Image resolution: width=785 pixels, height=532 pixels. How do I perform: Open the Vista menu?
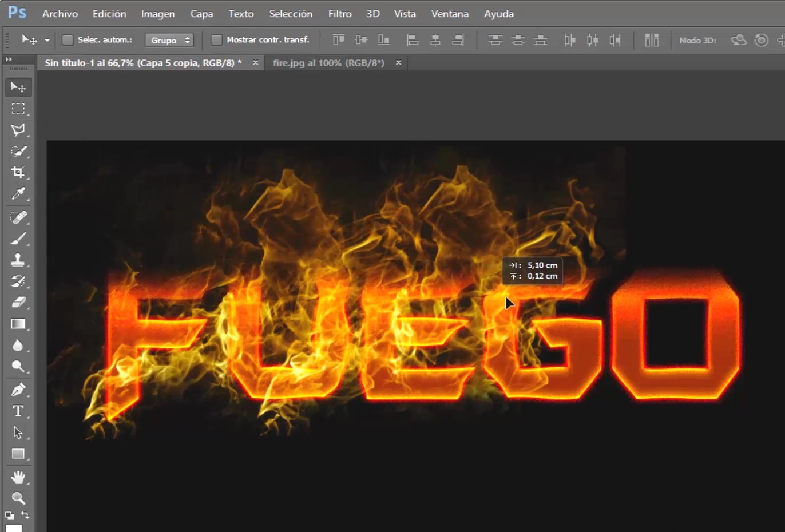pos(405,14)
